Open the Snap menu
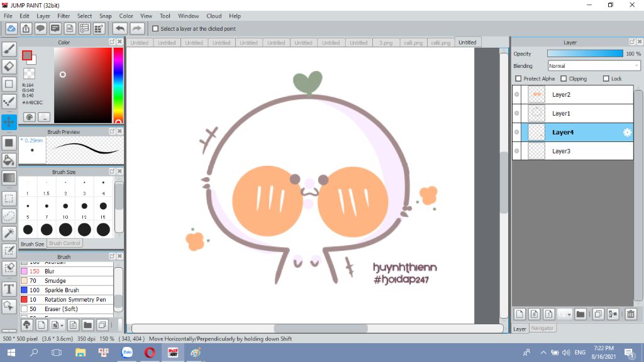 [x=106, y=16]
